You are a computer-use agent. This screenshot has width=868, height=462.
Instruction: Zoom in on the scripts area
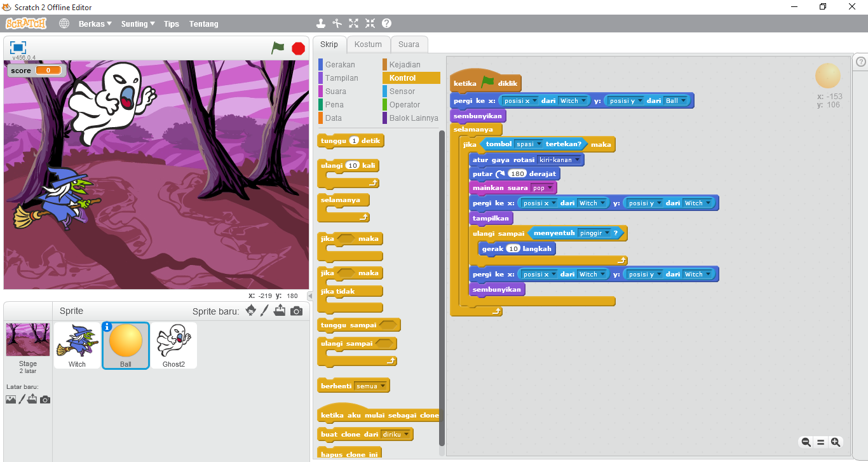836,442
